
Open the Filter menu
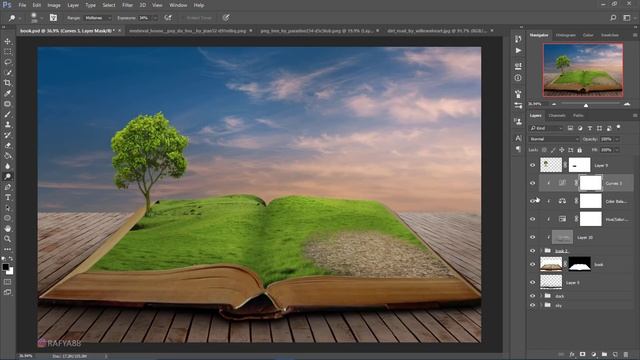pyautogui.click(x=127, y=5)
